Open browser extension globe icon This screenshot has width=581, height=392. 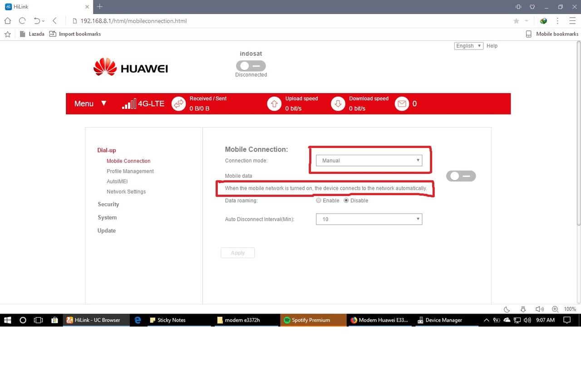pos(543,21)
